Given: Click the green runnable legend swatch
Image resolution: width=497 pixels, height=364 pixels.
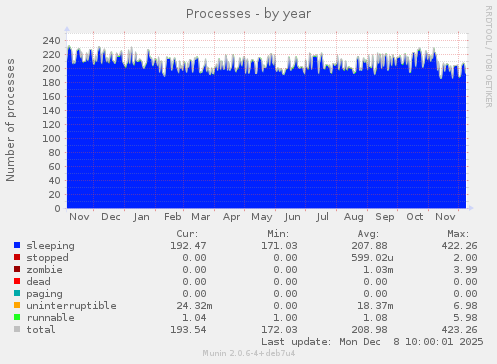Looking at the screenshot, I should [x=17, y=317].
